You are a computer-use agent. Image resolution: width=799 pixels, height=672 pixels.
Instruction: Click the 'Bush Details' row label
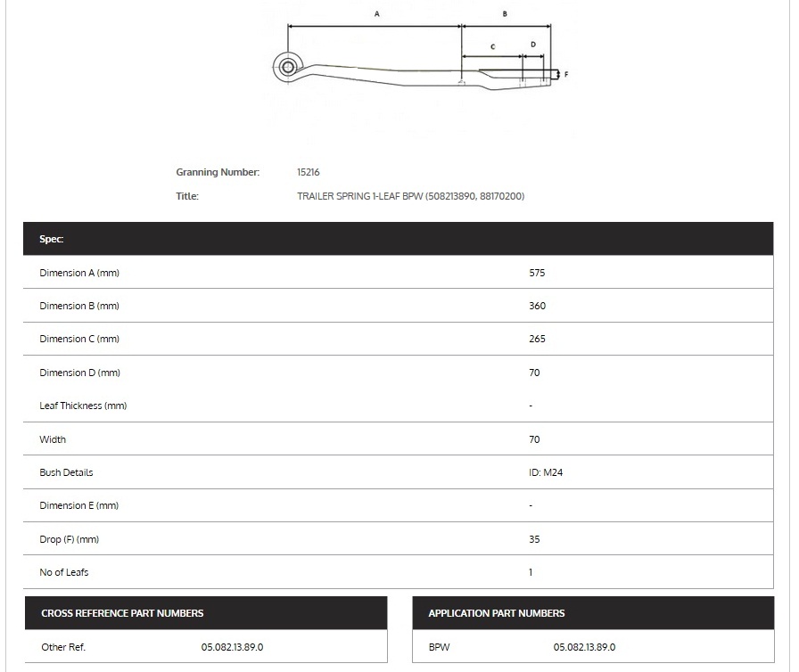[x=66, y=472]
